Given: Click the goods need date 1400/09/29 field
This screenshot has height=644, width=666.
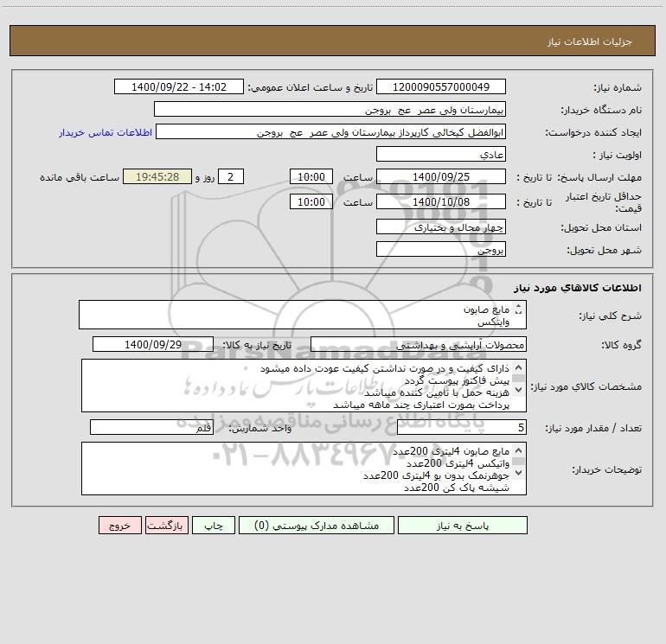Looking at the screenshot, I should click(x=153, y=344).
